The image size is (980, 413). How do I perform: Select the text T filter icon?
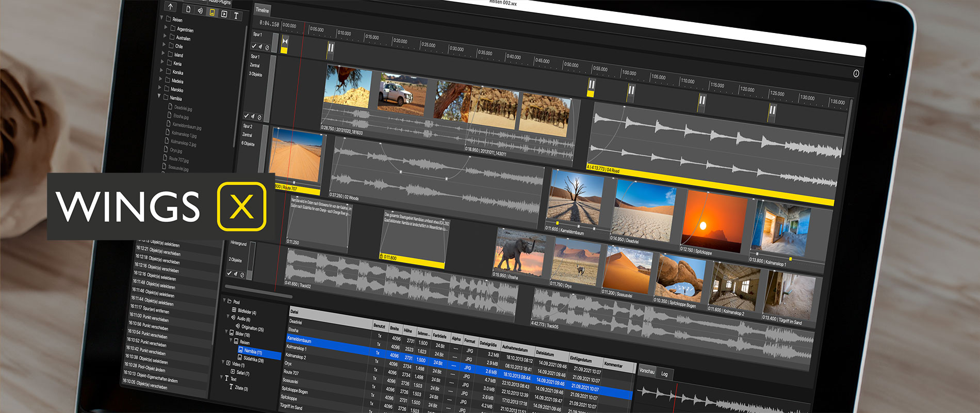point(236,15)
